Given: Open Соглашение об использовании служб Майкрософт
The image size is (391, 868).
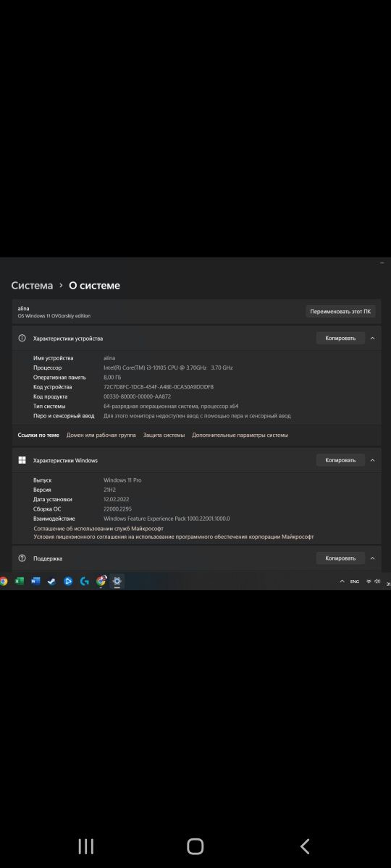Looking at the screenshot, I should pos(98,528).
